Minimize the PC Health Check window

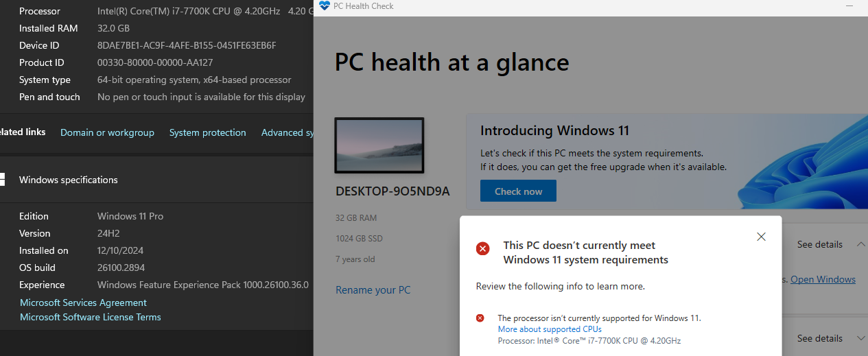coord(851,6)
